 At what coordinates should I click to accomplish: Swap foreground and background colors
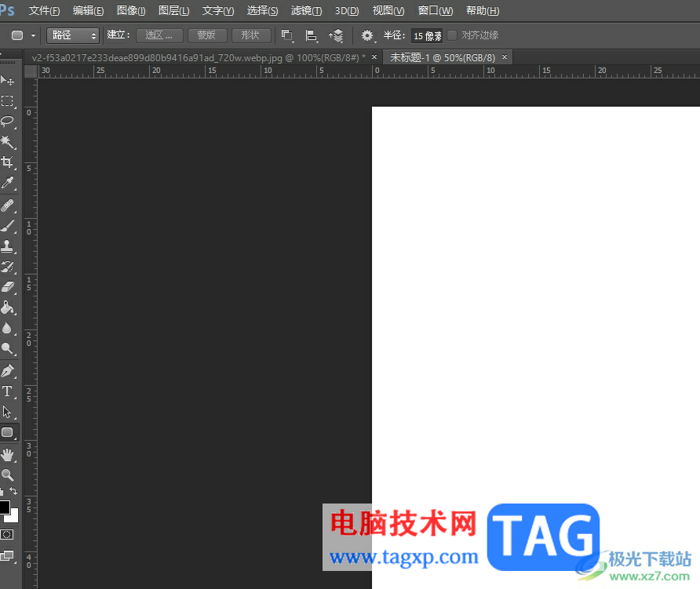(x=13, y=491)
